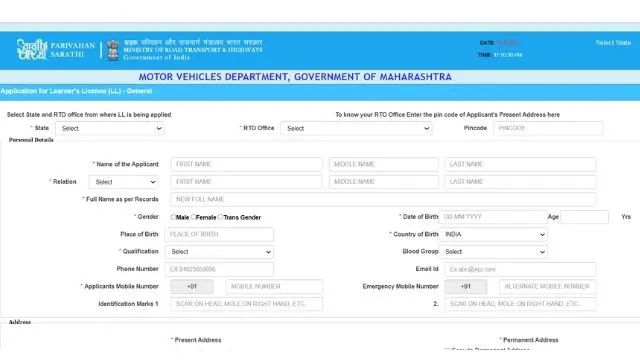
Task: Click the 'Personal Details' section label
Action: pos(31,140)
